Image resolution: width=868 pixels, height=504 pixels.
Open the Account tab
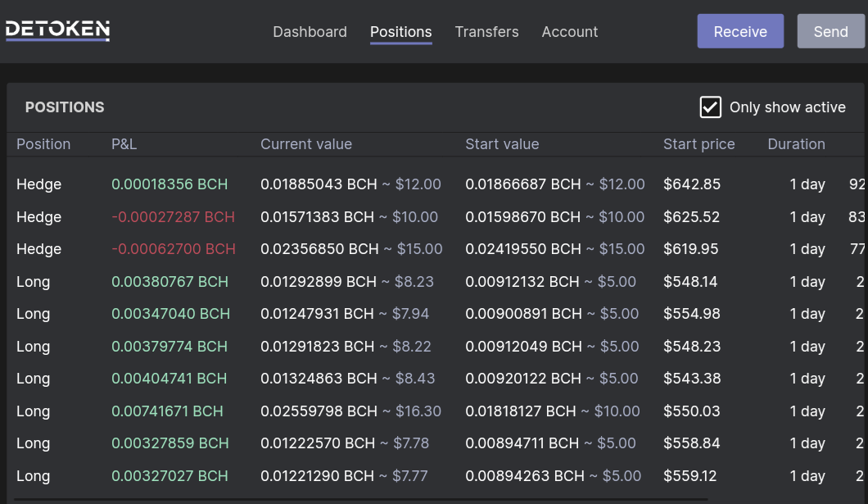click(570, 32)
